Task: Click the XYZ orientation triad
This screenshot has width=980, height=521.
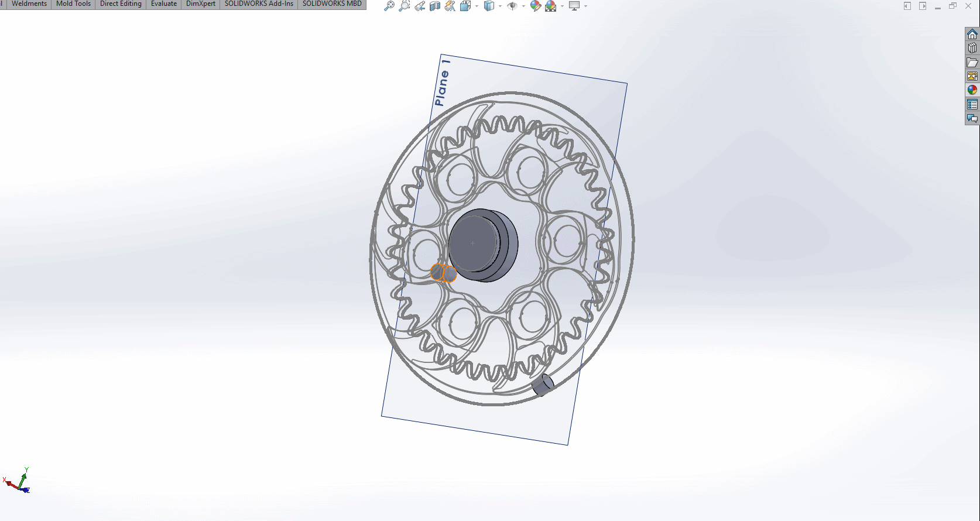Action: coord(16,481)
